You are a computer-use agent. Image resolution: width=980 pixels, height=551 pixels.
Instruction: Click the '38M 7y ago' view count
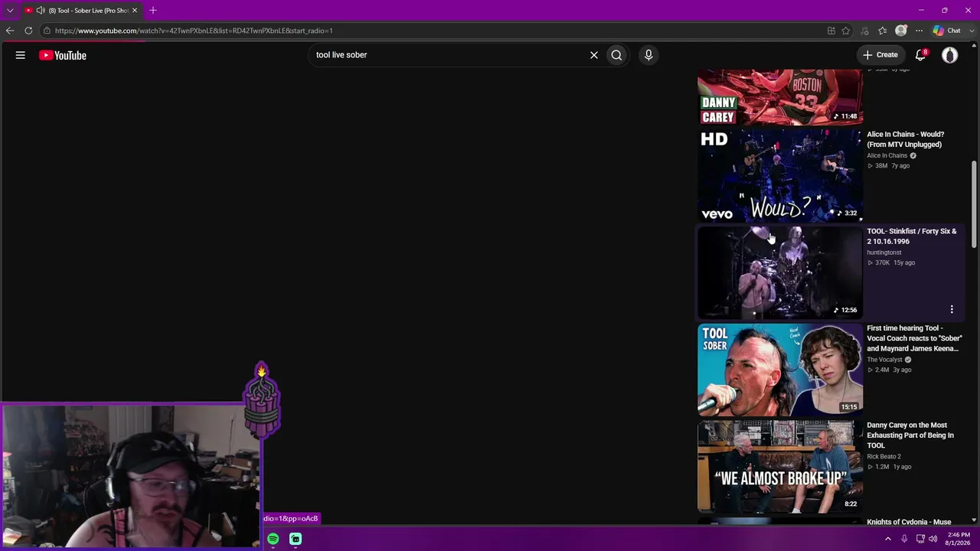888,166
